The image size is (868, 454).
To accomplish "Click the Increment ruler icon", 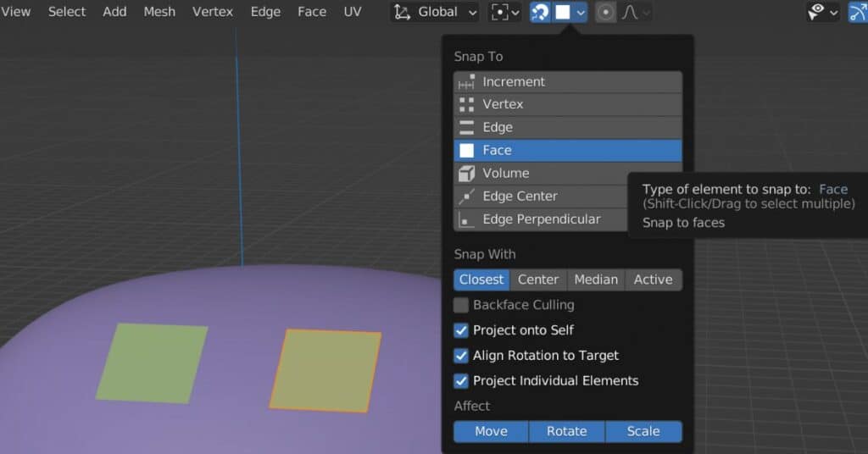I will pyautogui.click(x=466, y=82).
